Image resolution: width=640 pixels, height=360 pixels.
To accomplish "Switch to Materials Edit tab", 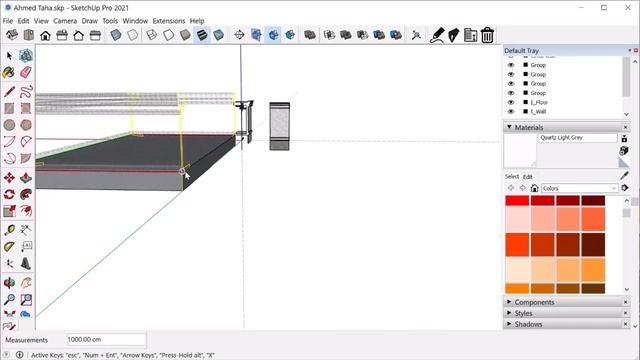I will click(528, 177).
